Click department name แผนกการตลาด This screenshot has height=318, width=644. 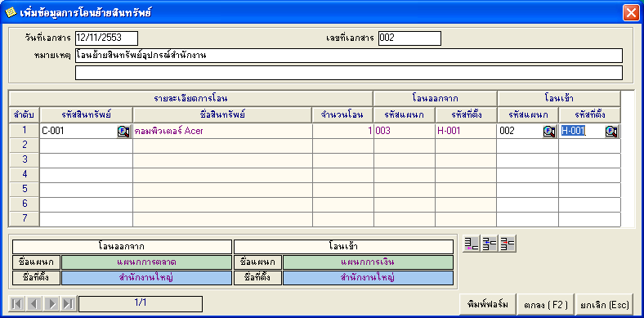pos(146,262)
